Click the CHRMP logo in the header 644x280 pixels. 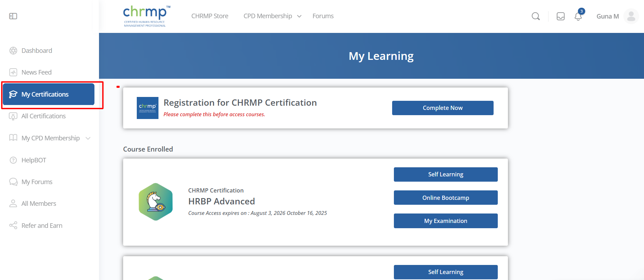(x=147, y=16)
